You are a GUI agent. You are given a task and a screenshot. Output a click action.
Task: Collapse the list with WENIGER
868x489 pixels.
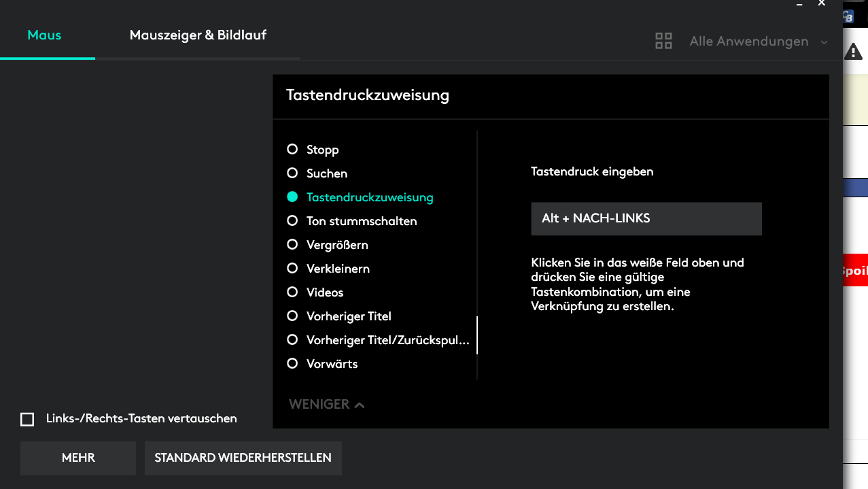[x=327, y=405]
